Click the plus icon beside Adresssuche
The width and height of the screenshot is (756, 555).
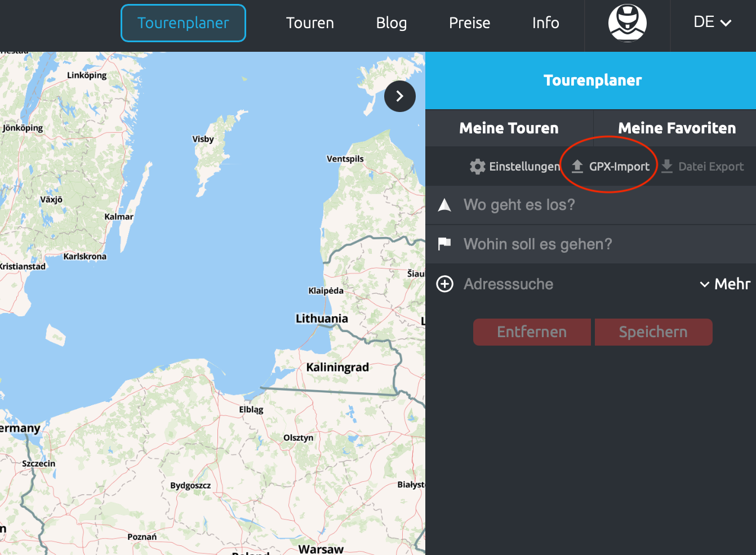click(x=444, y=284)
